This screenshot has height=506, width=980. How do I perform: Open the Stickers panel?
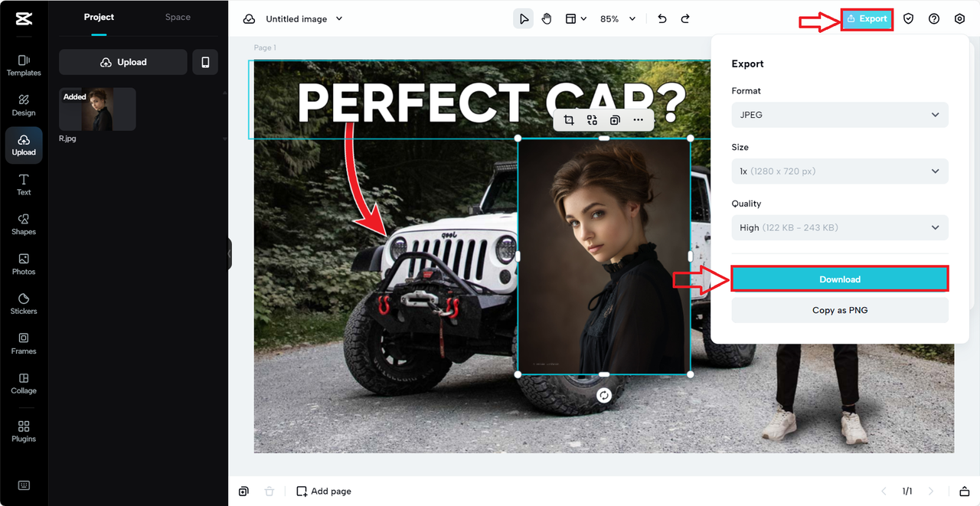point(24,303)
